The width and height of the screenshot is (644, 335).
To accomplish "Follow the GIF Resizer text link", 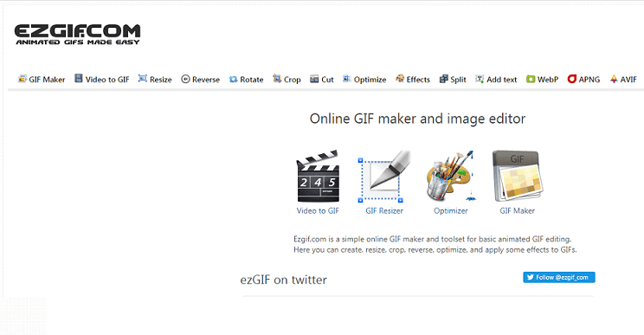I will click(x=384, y=211).
